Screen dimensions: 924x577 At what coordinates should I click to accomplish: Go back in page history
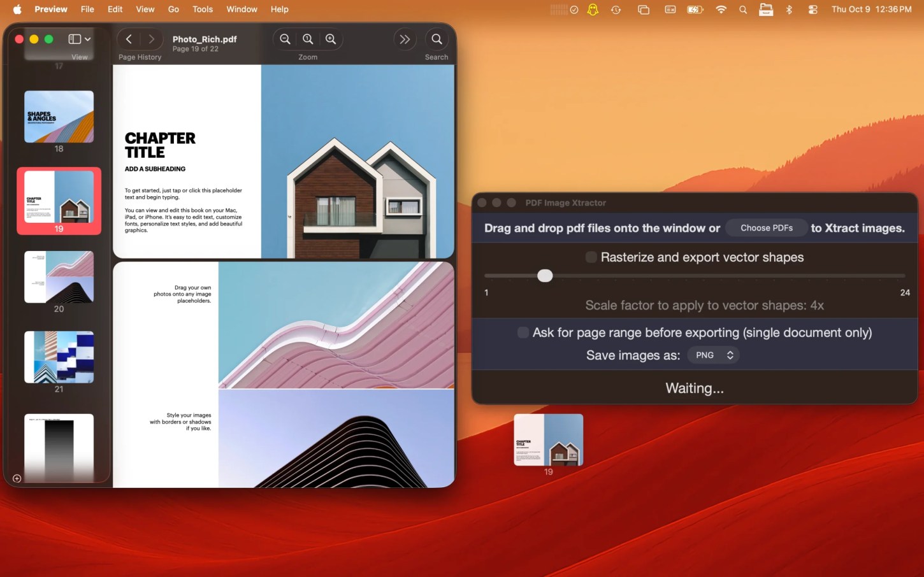[129, 39]
